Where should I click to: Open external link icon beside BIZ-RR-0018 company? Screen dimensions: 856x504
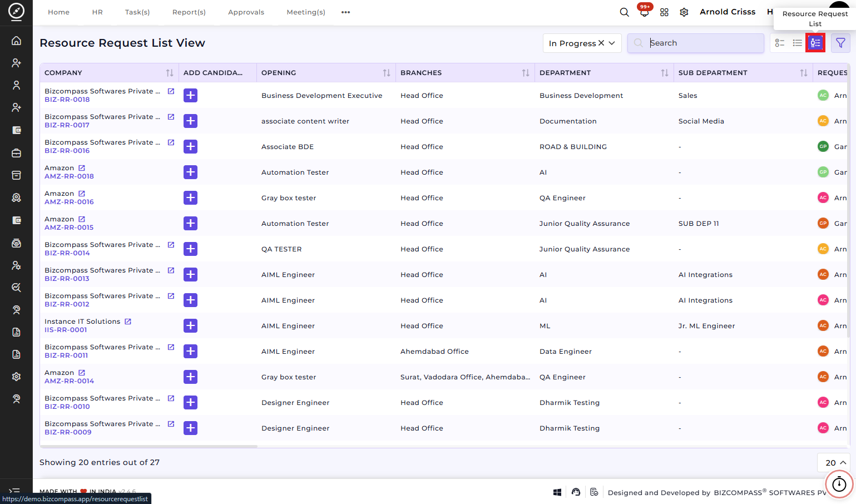(171, 91)
